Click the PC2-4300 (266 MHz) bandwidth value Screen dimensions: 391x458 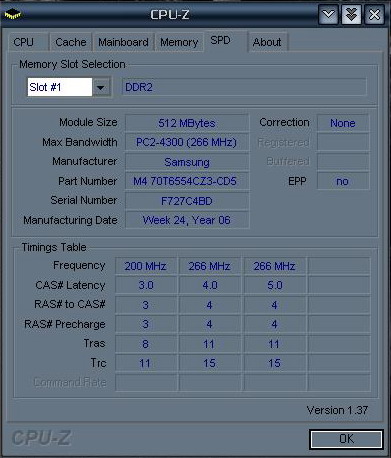coord(187,142)
